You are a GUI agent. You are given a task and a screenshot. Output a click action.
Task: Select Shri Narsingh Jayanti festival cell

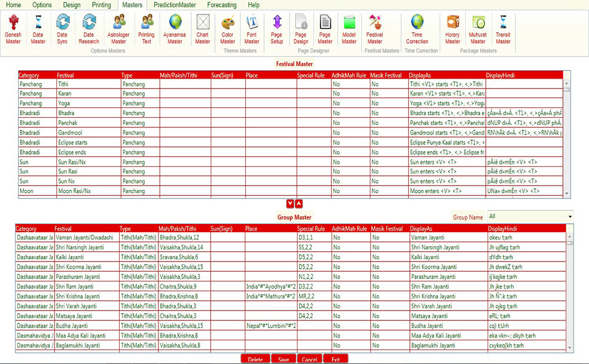[x=87, y=248]
